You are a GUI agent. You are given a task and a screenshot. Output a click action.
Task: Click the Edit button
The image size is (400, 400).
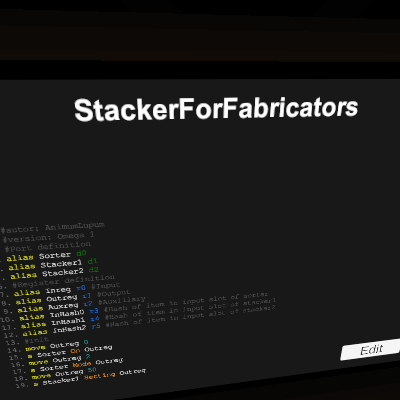(x=370, y=350)
